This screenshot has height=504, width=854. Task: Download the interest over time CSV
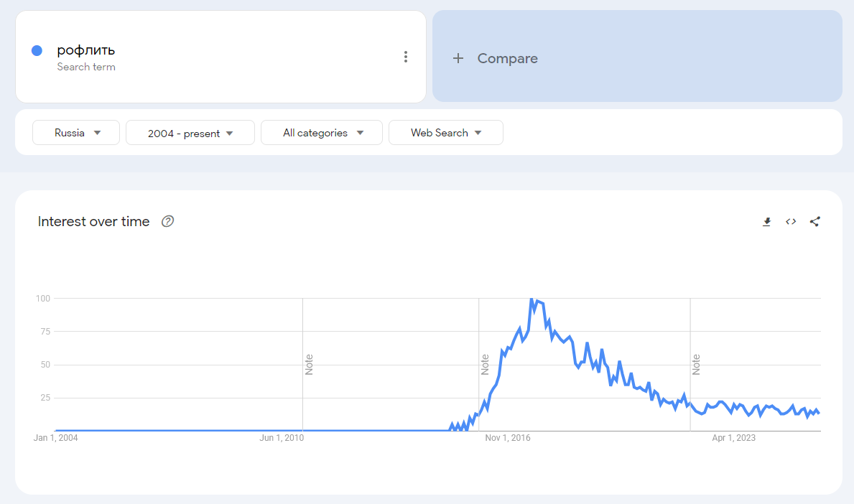coord(766,222)
